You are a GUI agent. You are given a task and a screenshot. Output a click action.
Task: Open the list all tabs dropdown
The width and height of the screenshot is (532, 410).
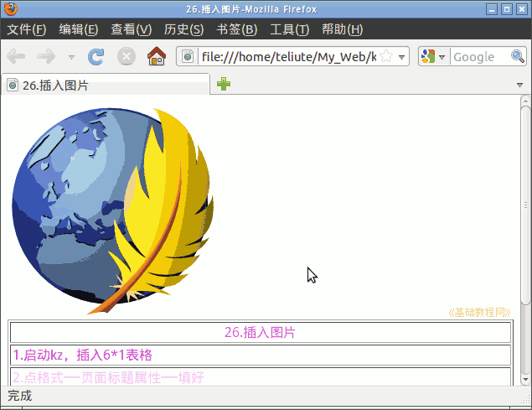[519, 85]
